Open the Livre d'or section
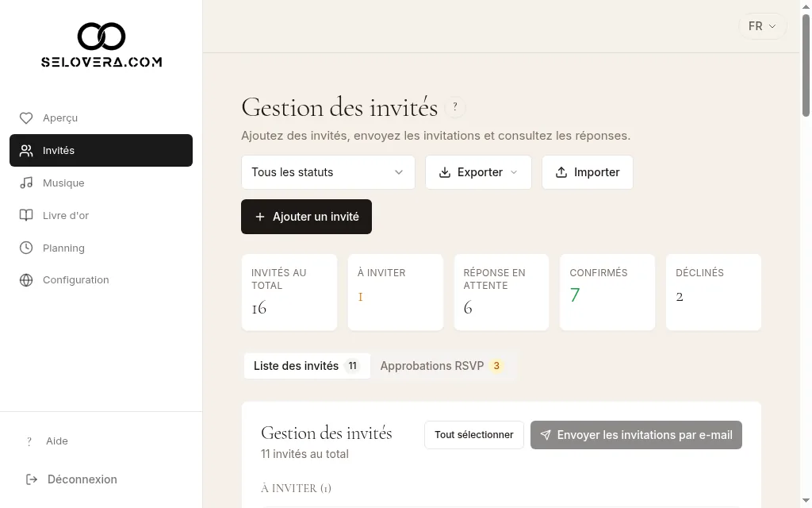This screenshot has width=812, height=508. (101, 215)
